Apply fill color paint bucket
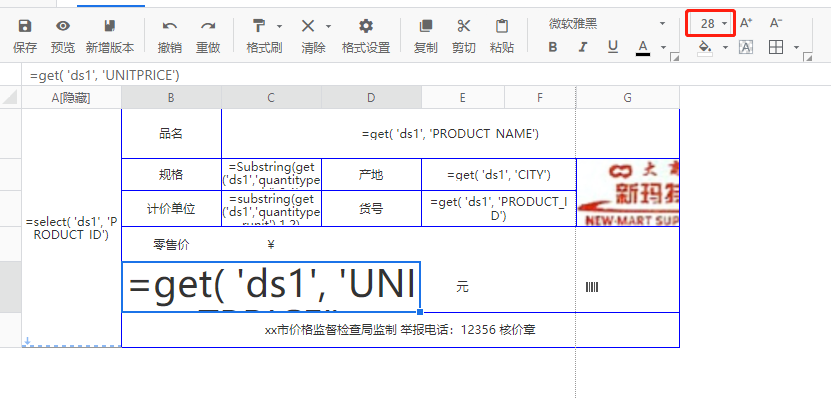831x398 pixels. tap(705, 48)
